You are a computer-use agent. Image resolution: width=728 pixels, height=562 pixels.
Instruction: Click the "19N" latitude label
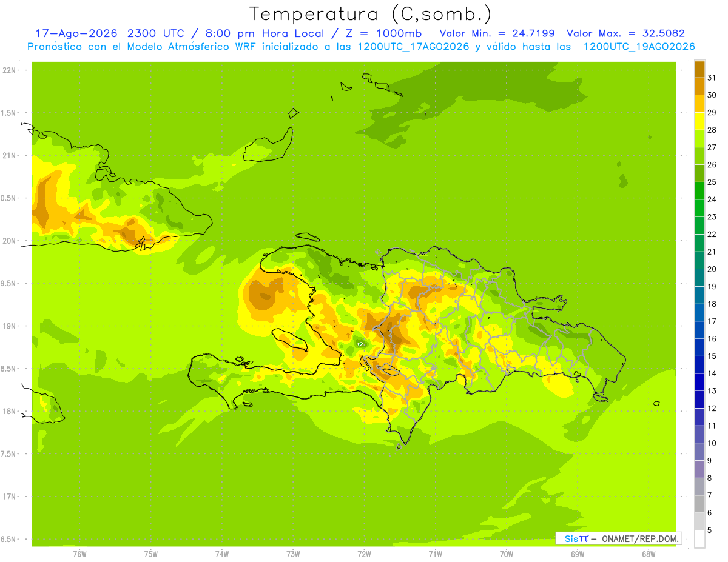coord(8,326)
